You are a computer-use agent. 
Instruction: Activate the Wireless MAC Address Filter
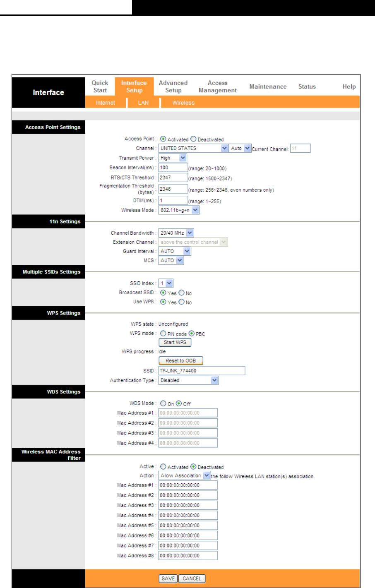coord(163,466)
